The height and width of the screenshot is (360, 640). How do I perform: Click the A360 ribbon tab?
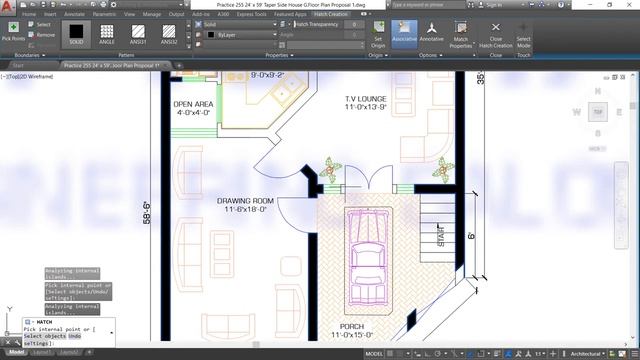click(223, 14)
